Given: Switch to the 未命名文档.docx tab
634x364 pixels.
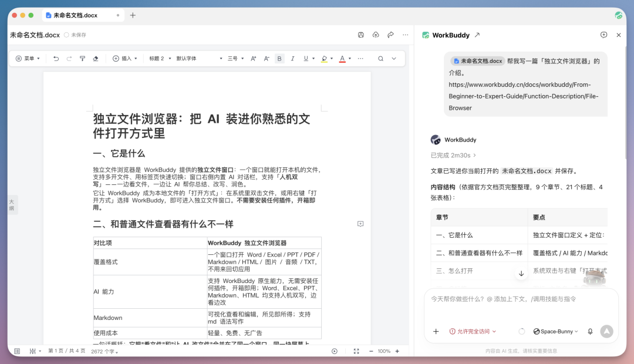Looking at the screenshot, I should (83, 15).
